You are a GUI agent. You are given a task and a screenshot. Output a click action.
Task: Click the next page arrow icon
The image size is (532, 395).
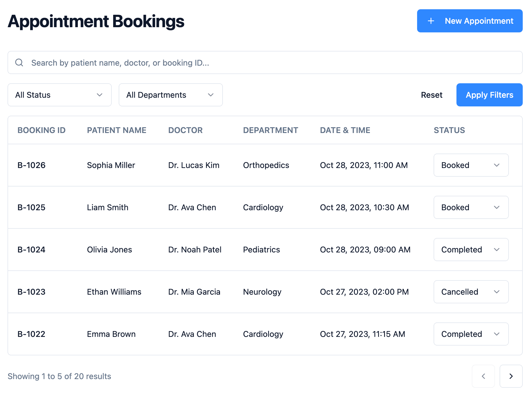(511, 376)
